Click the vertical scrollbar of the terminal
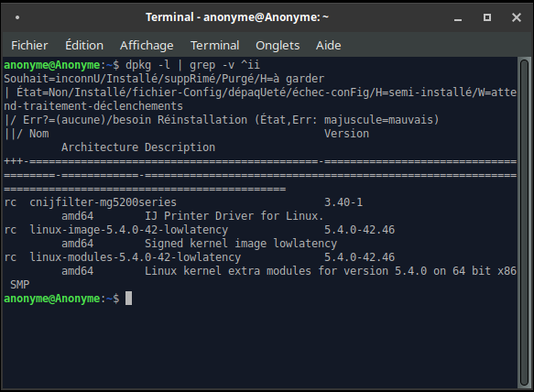The height and width of the screenshot is (392, 534). [524, 223]
